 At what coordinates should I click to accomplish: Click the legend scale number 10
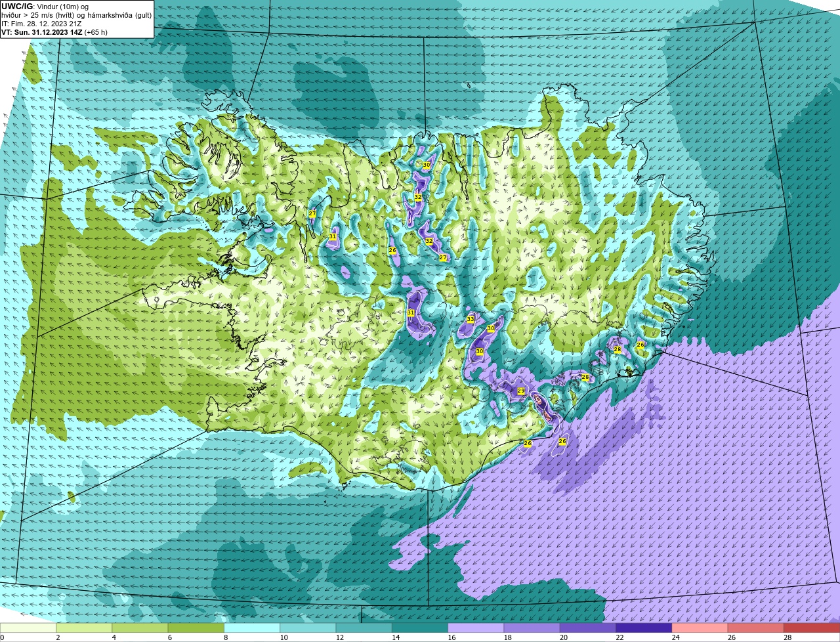283,637
